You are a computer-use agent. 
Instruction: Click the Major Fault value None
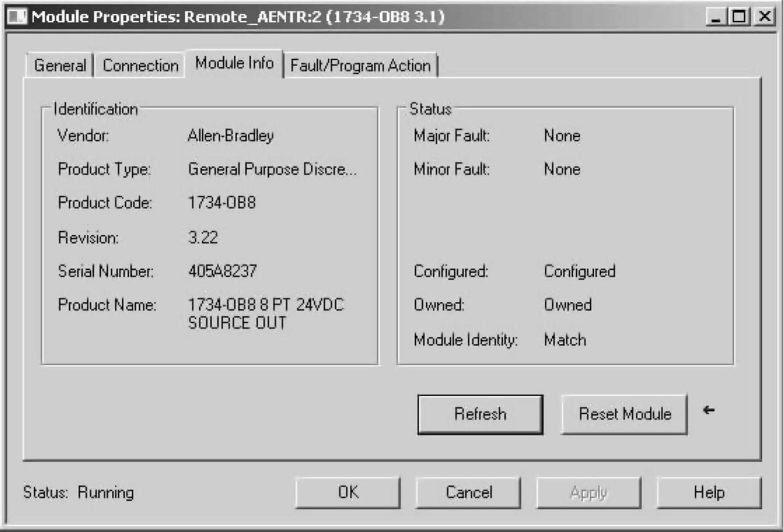(x=562, y=135)
